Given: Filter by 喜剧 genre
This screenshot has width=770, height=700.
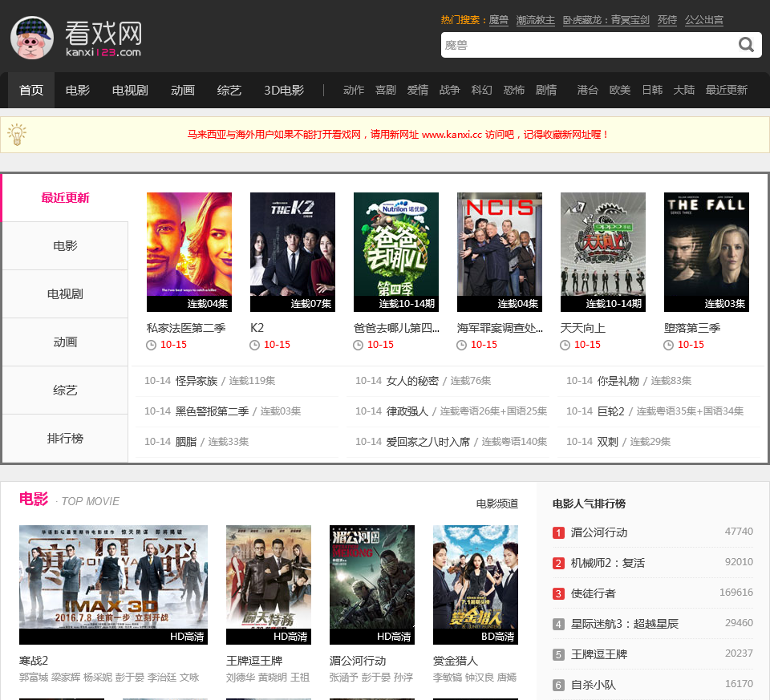Looking at the screenshot, I should coord(386,90).
